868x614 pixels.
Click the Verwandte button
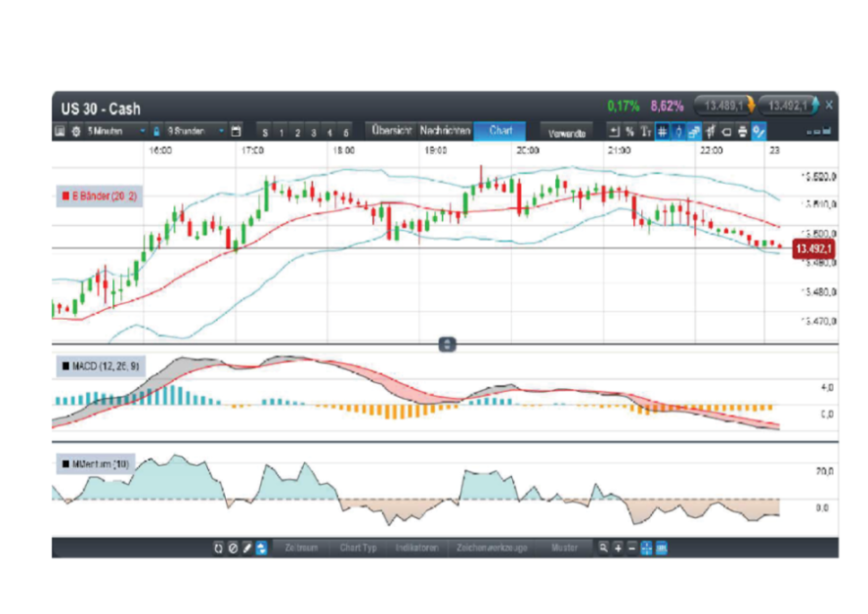click(566, 133)
